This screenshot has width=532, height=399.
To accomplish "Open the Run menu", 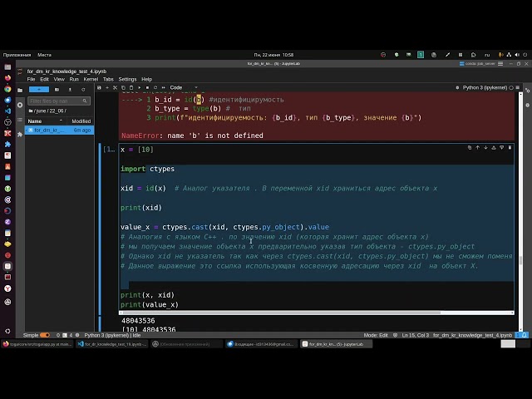I will 74,79.
